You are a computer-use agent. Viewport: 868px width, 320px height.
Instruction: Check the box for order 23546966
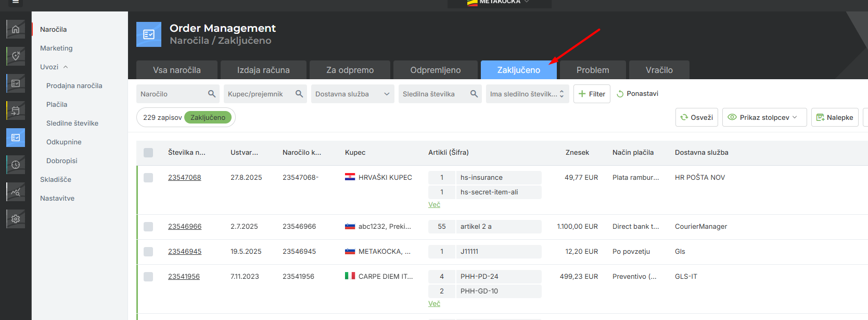click(148, 227)
